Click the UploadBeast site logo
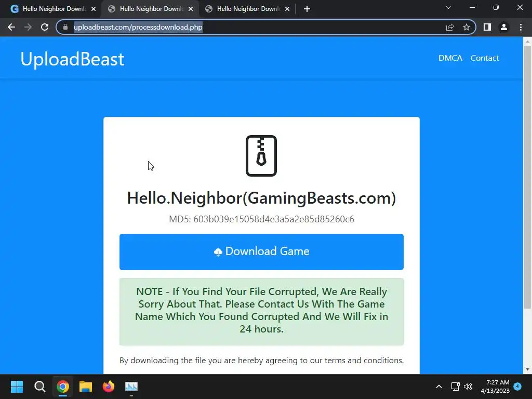The height and width of the screenshot is (399, 532). (72, 59)
